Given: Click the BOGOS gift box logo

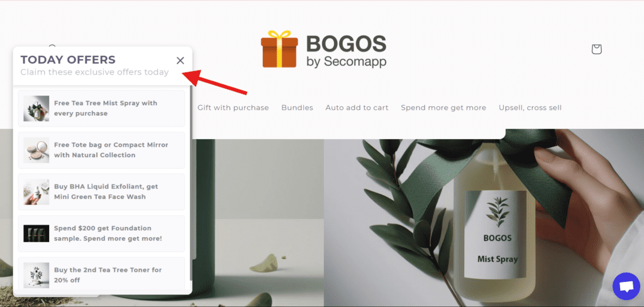Looking at the screenshot, I should click(324, 49).
